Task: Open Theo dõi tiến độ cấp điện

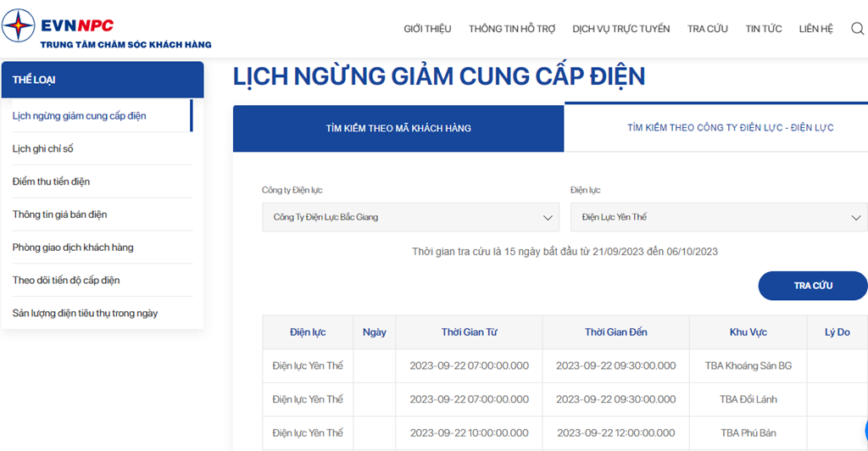Action: click(66, 281)
